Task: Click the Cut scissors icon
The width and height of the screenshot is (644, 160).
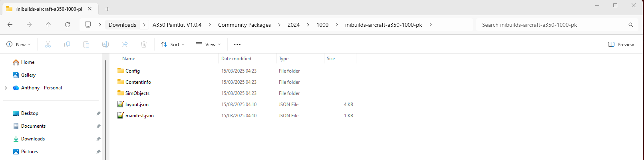Action: pyautogui.click(x=48, y=44)
